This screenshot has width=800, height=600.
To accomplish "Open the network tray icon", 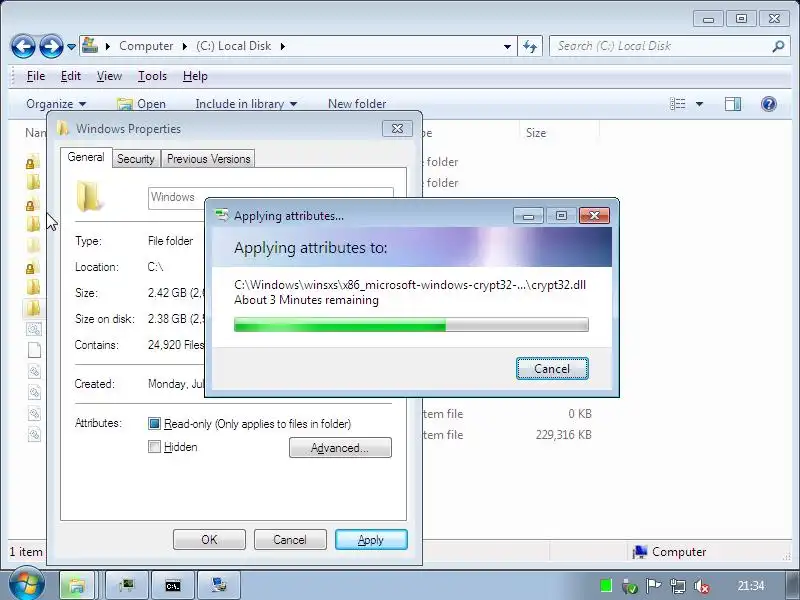I will click(678, 586).
